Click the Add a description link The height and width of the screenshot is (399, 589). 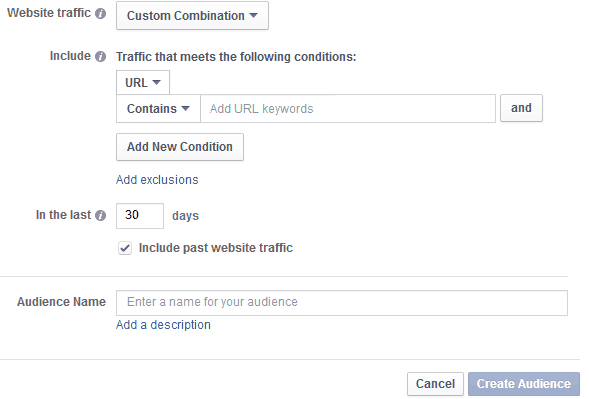(163, 325)
